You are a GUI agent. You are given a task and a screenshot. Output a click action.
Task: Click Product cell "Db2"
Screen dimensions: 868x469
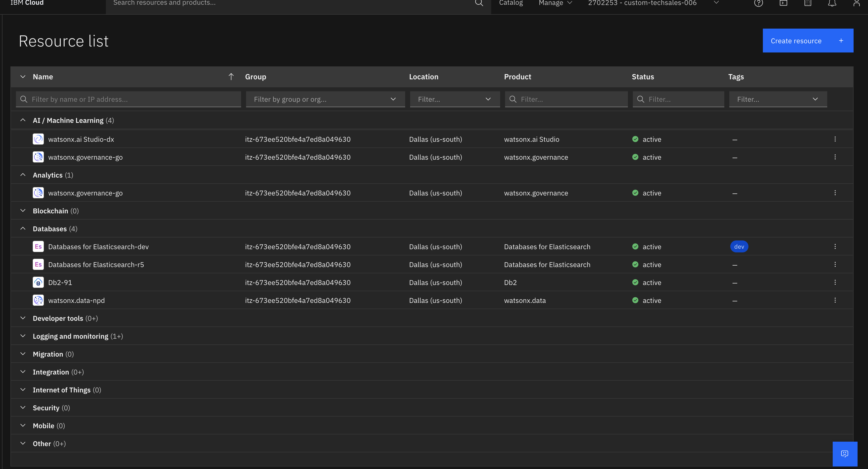510,282
